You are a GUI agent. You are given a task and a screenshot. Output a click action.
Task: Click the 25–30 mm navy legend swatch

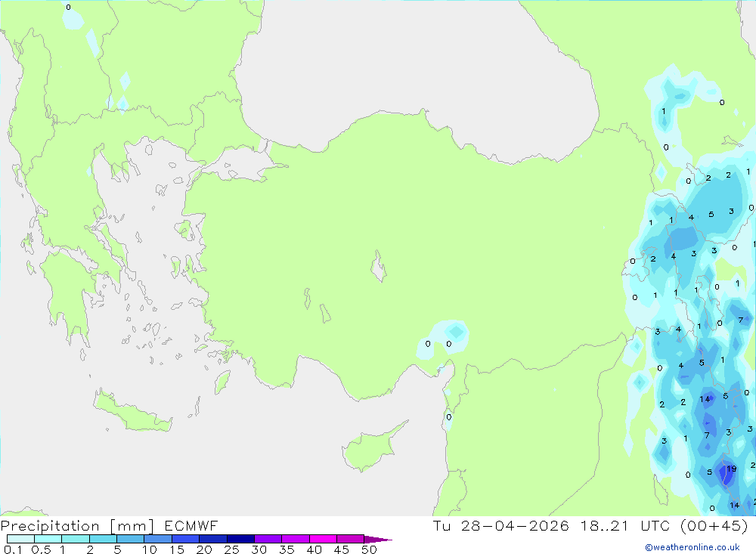point(240,539)
